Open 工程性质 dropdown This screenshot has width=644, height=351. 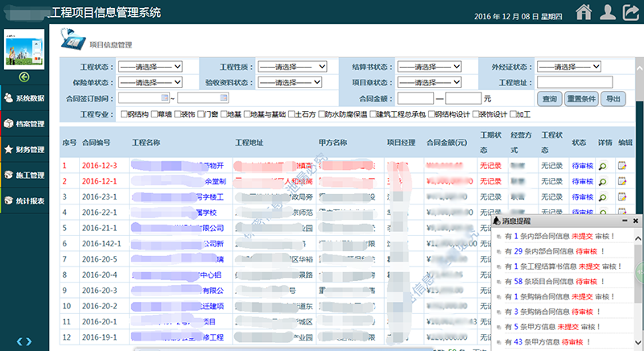pyautogui.click(x=292, y=67)
